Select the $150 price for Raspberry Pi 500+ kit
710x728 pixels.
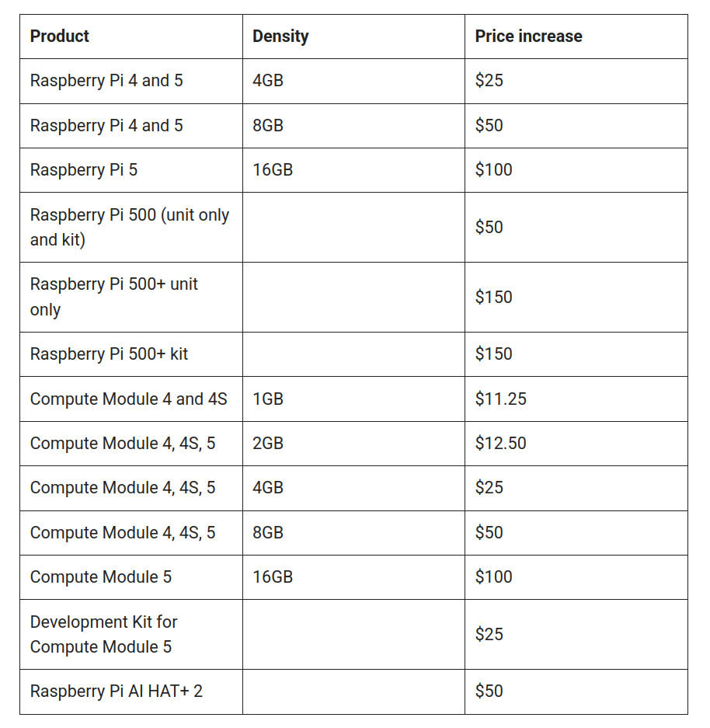(493, 354)
